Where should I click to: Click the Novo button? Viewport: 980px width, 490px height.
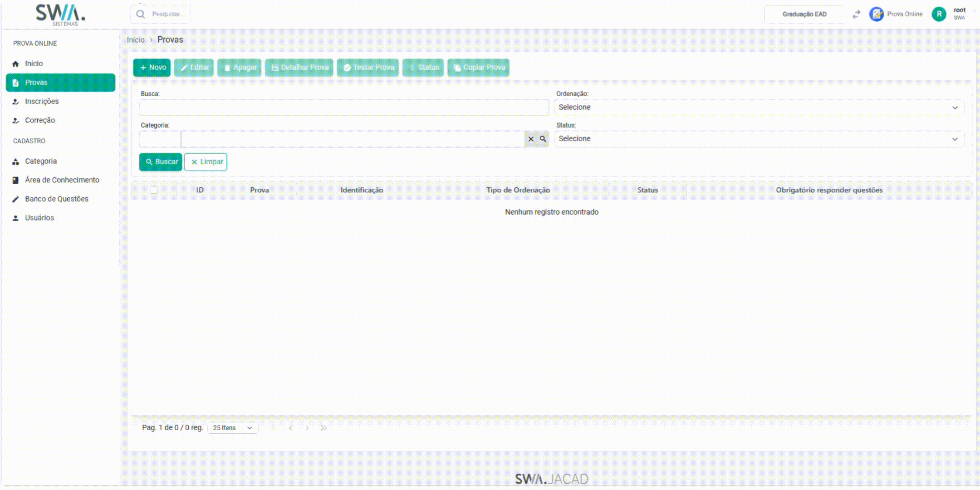[152, 68]
